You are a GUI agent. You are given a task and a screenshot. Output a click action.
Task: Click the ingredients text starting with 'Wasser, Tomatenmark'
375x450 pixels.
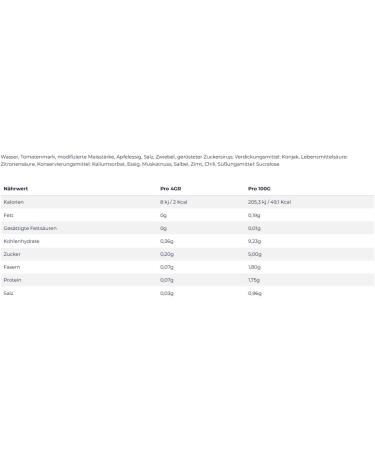174,157
